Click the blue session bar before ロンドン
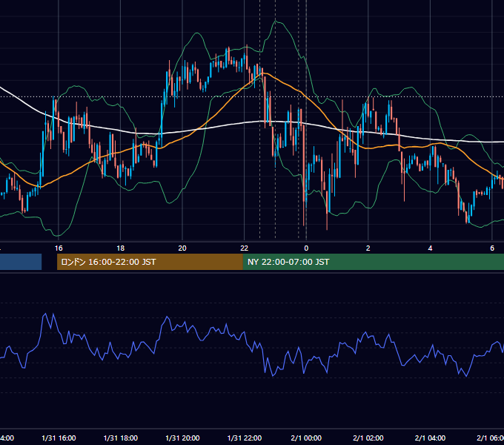504x445 pixels. pos(21,262)
